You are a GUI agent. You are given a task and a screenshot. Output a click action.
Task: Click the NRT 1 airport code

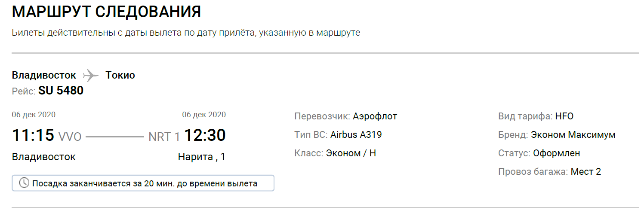pos(164,137)
